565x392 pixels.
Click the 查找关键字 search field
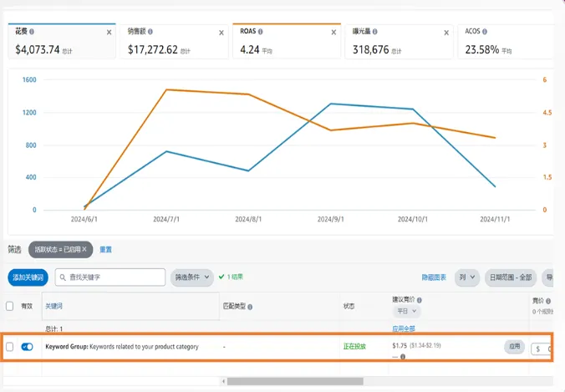click(x=115, y=277)
